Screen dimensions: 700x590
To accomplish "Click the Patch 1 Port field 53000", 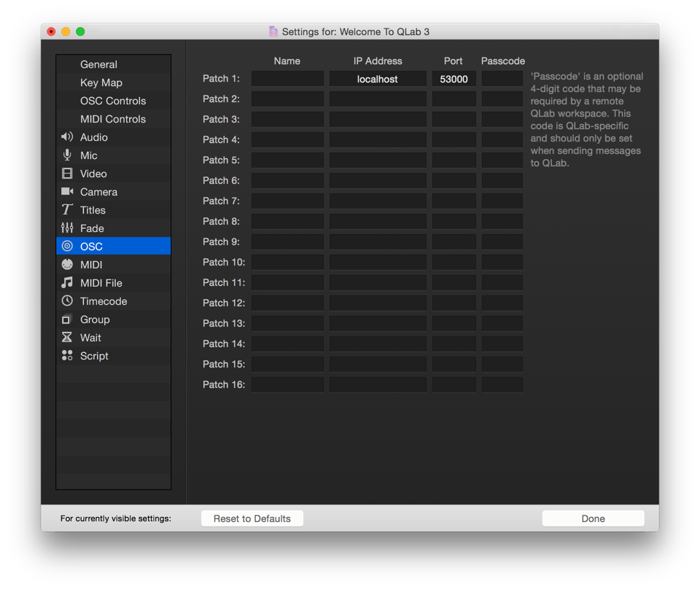I will point(454,79).
